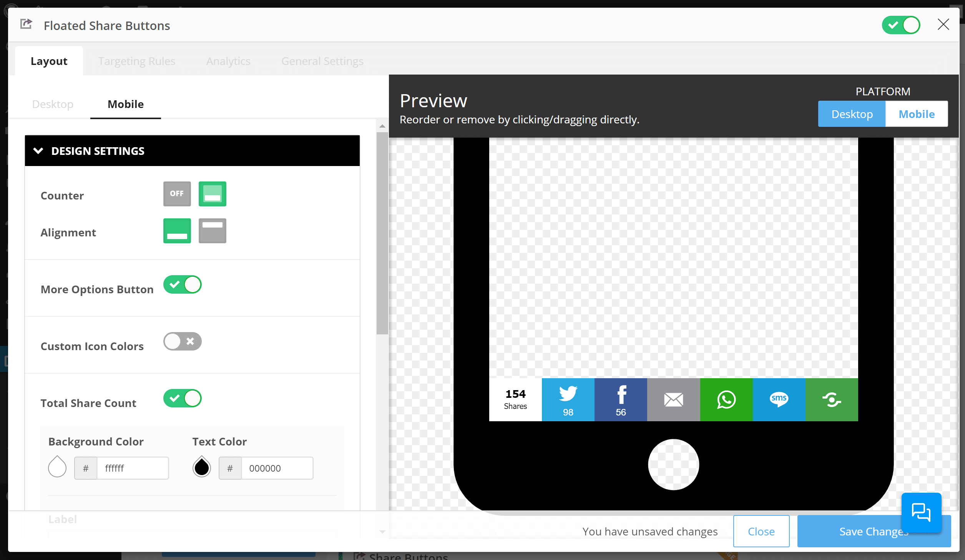This screenshot has width=965, height=560.
Task: Select the Mobile layout tab
Action: click(x=125, y=104)
